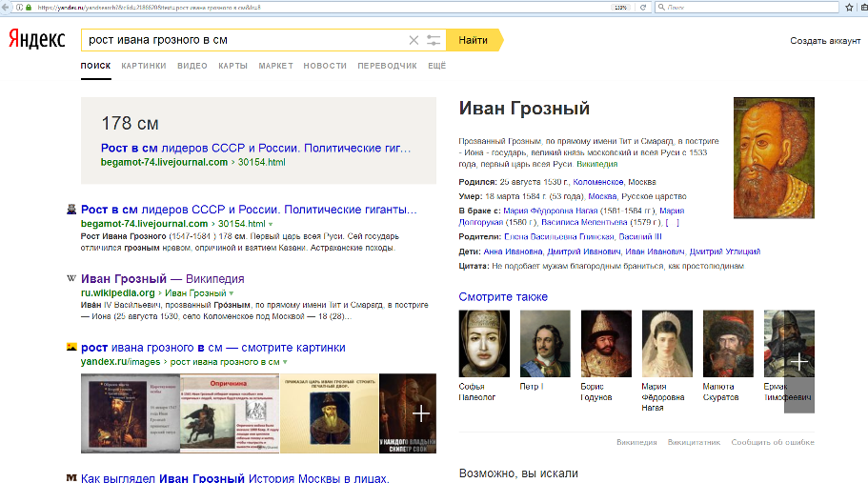Open the Карты tab
Screen dimensions: 868x483
pos(232,66)
